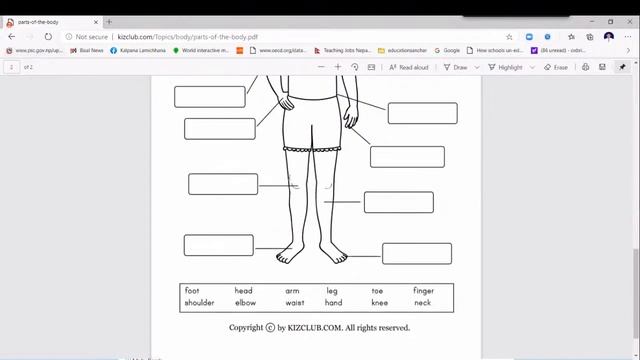Image resolution: width=640 pixels, height=360 pixels.
Task: Click the word 'hand' in the word bank
Action: [x=333, y=302]
